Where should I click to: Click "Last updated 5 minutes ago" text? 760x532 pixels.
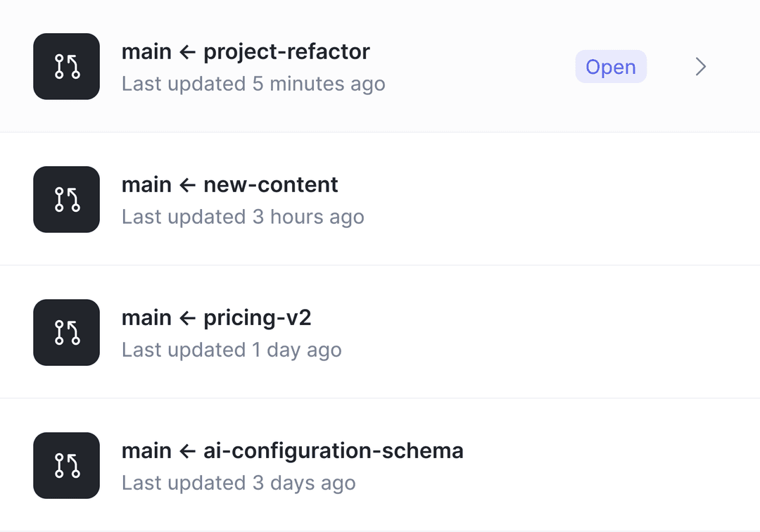(x=253, y=84)
